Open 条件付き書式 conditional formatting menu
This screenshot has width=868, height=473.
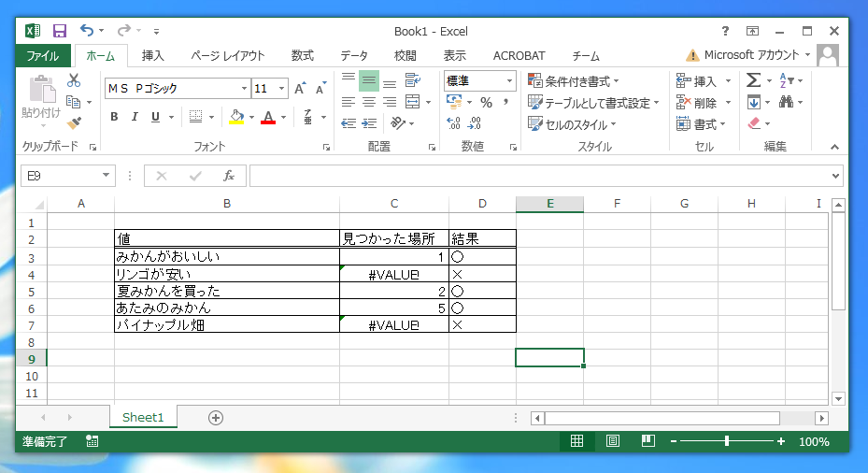point(573,81)
